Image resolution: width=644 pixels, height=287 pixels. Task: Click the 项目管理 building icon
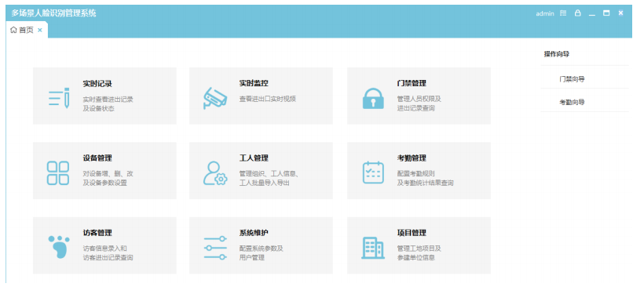pos(373,248)
